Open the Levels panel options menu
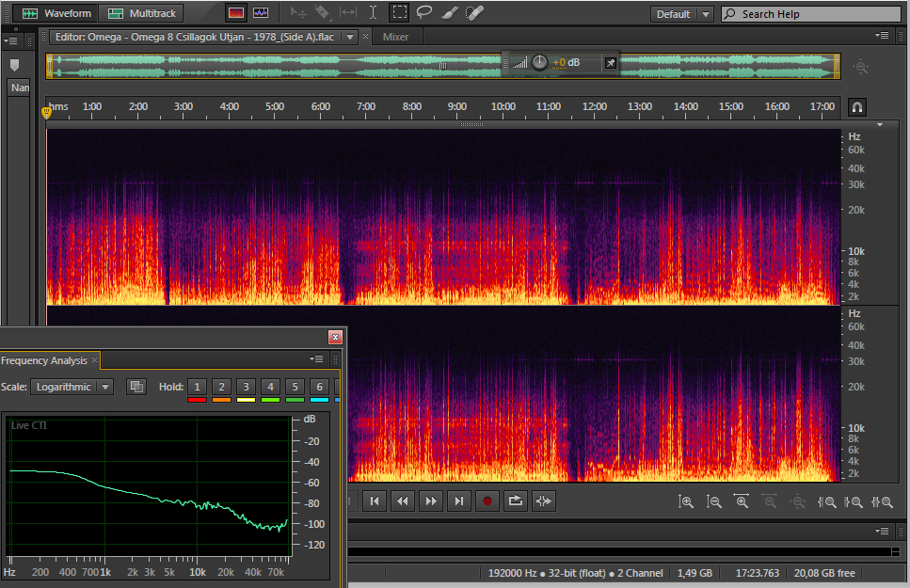This screenshot has width=910, height=588. [x=882, y=532]
